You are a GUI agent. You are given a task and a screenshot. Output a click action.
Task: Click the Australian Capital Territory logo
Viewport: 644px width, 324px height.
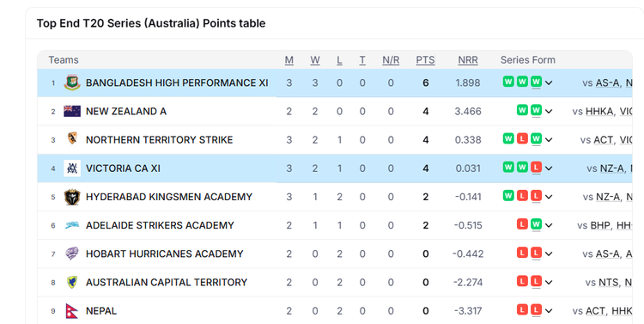72,282
